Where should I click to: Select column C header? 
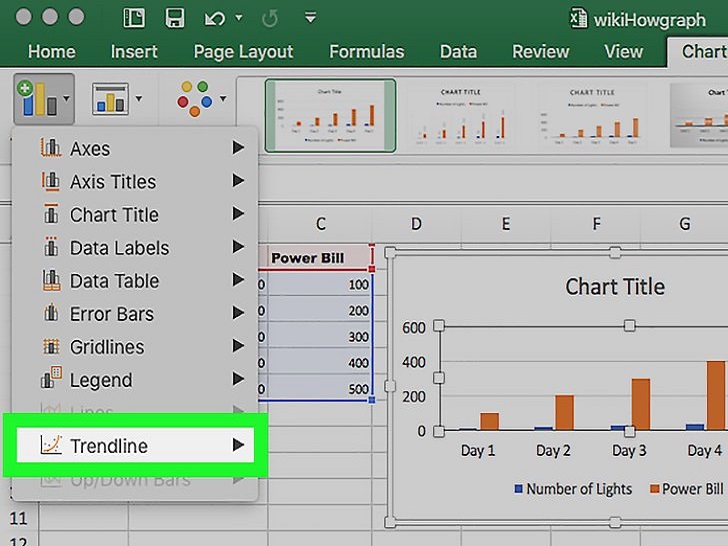(320, 224)
